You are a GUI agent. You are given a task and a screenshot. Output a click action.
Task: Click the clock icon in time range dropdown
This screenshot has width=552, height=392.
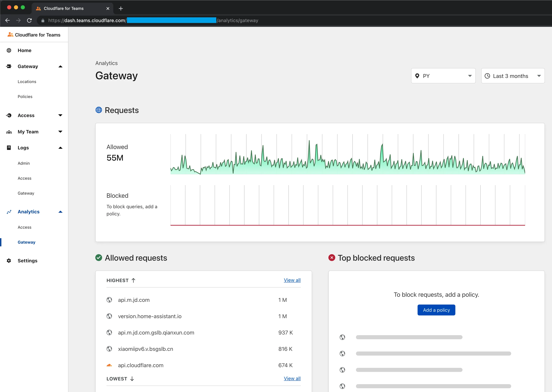tap(487, 76)
